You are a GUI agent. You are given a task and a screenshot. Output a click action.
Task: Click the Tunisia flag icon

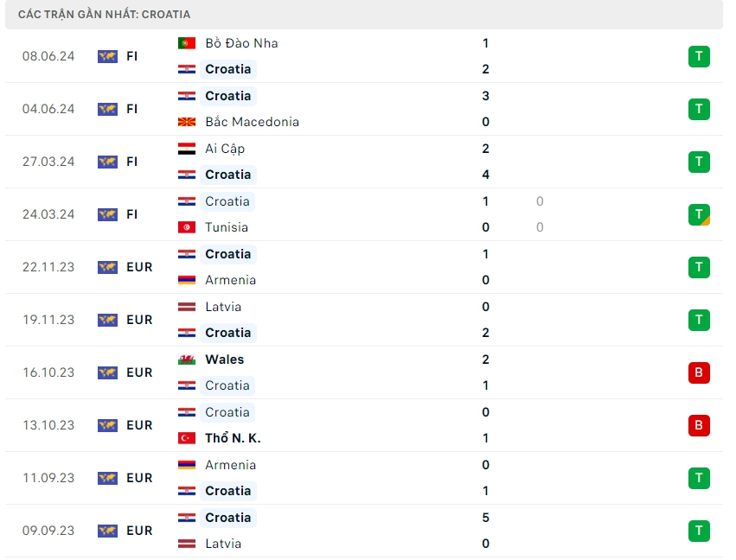pos(186,227)
